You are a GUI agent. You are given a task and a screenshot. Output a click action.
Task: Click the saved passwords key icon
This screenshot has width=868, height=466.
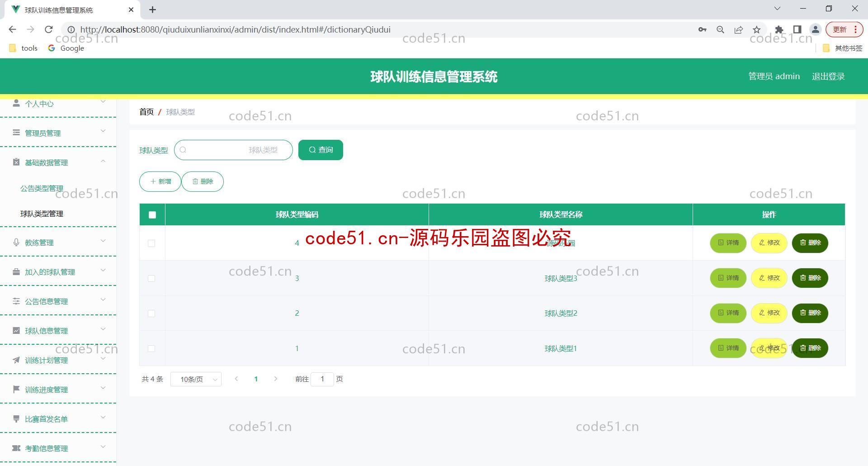click(702, 29)
